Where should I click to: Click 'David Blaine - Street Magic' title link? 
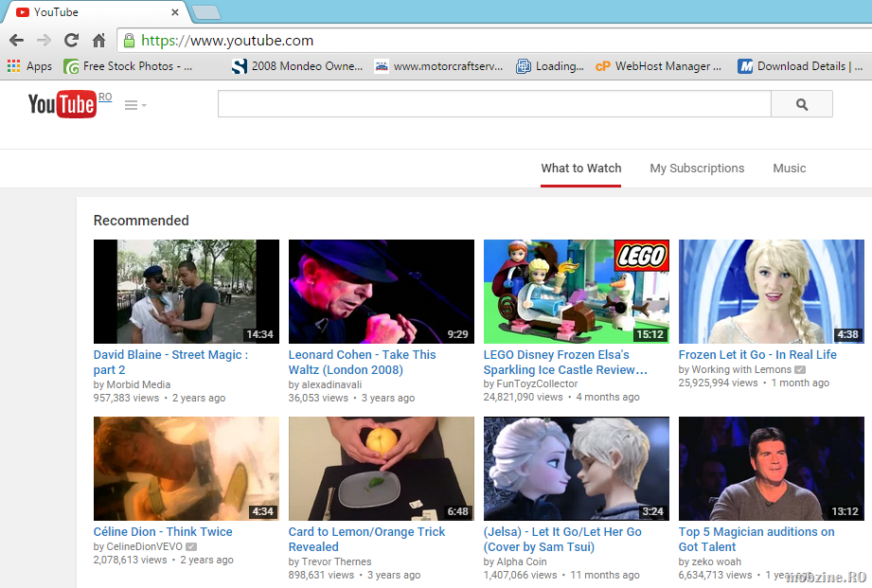pyautogui.click(x=170, y=362)
